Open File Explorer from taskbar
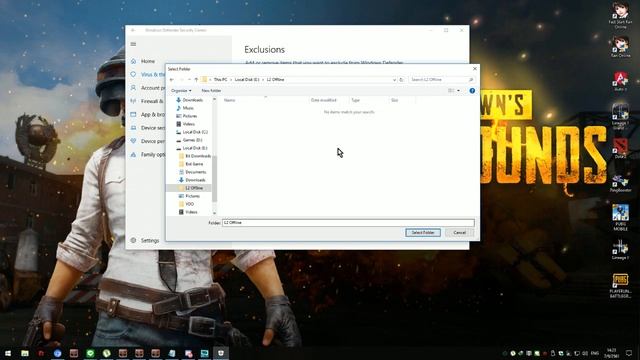 pos(25,353)
